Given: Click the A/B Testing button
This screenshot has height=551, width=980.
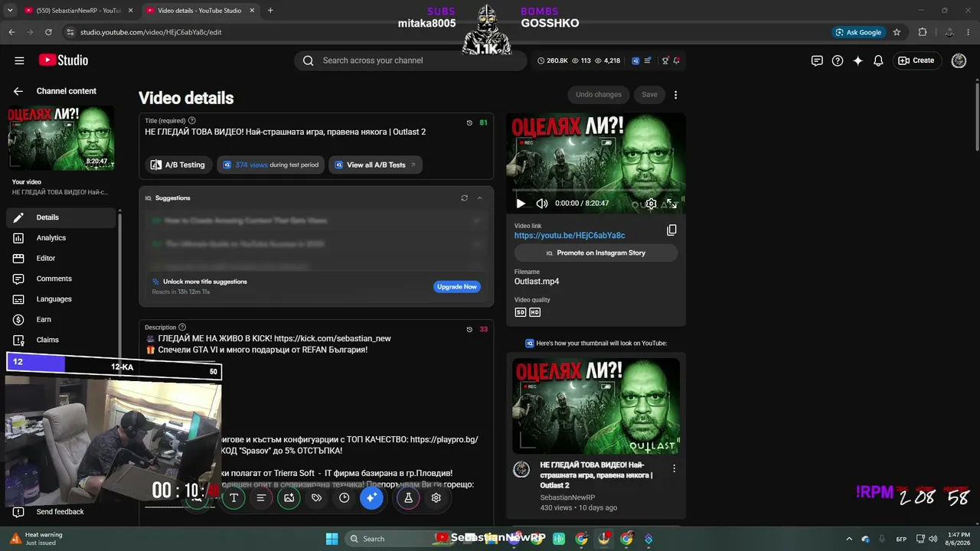Looking at the screenshot, I should click(x=178, y=165).
